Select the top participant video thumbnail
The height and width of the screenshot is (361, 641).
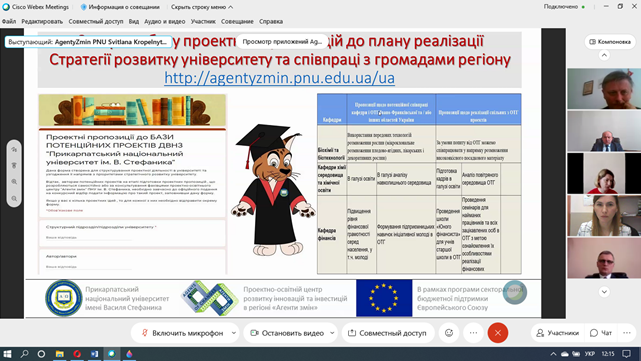[x=604, y=88]
